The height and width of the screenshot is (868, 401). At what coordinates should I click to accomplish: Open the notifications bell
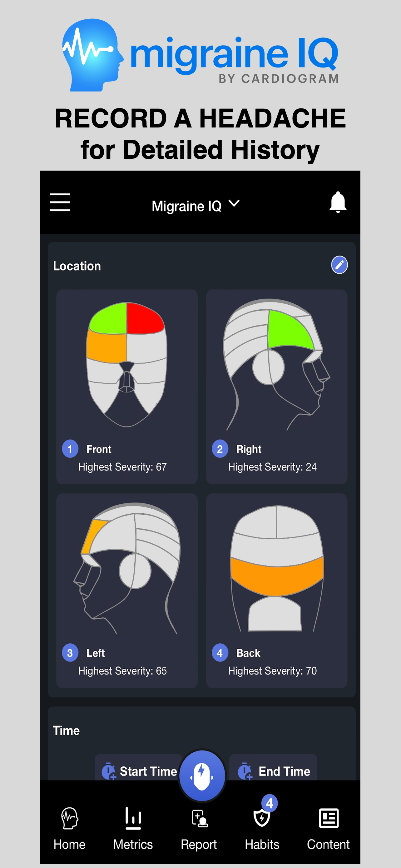click(x=338, y=202)
